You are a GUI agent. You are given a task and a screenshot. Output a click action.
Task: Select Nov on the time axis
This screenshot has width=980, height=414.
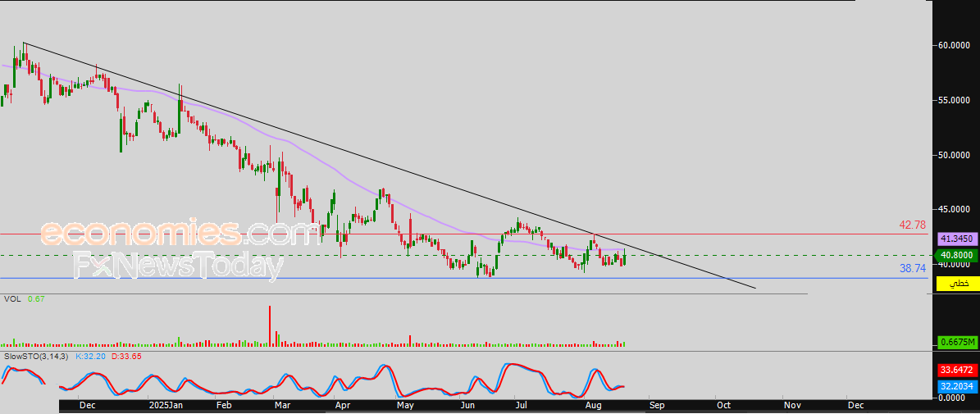[791, 405]
